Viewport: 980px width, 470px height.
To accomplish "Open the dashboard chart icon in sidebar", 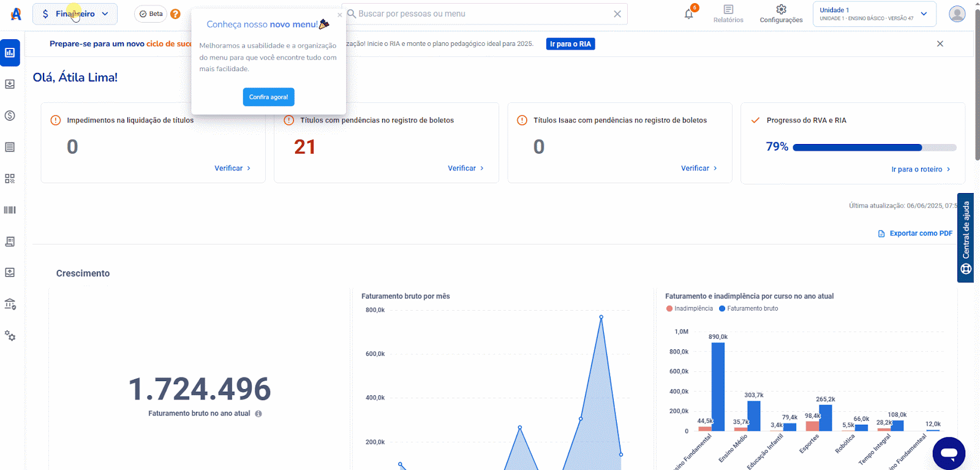I will pyautogui.click(x=10, y=53).
